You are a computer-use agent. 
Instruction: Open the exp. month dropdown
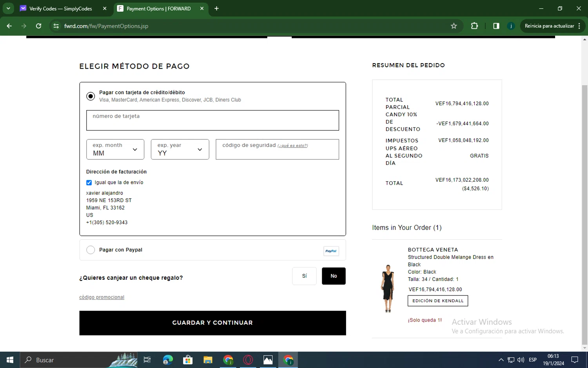[x=115, y=149]
